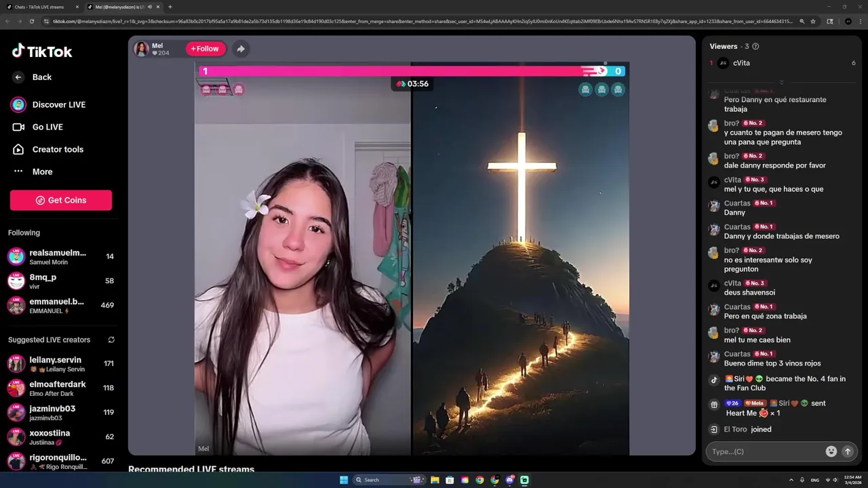Click "Siri became the No. 4 fan" notice
Screen dimensions: 868x488
click(x=784, y=384)
